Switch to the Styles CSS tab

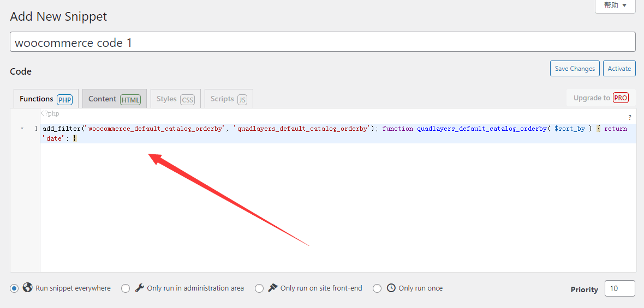coord(175,99)
